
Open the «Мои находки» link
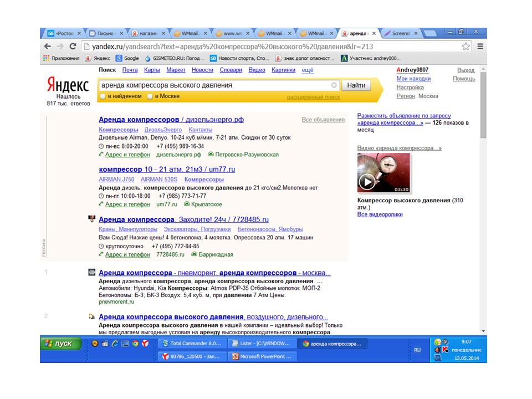413,79
